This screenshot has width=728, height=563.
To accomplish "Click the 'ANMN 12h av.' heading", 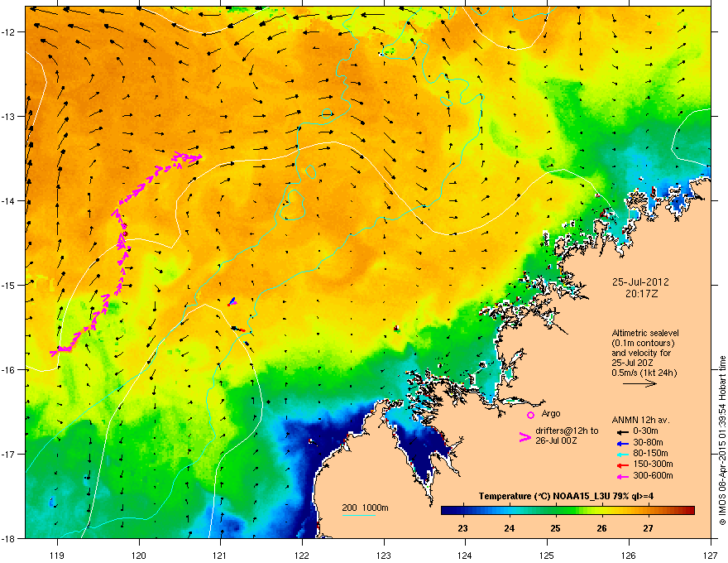I will [x=640, y=420].
